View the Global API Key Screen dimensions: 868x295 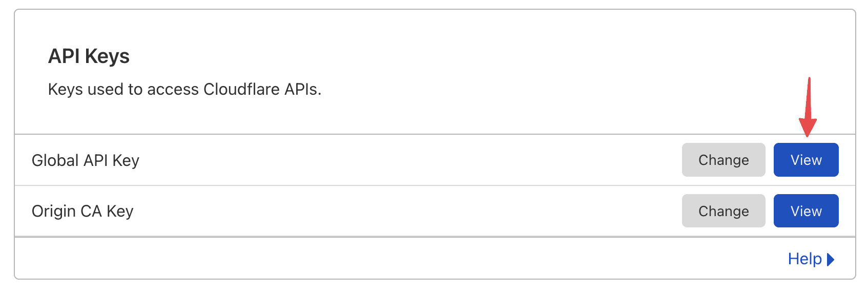pyautogui.click(x=805, y=160)
